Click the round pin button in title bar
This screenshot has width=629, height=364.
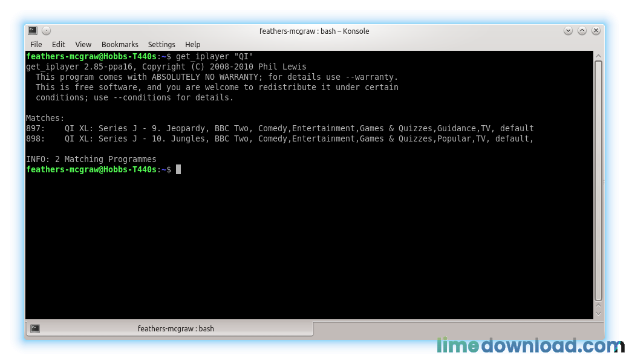46,30
